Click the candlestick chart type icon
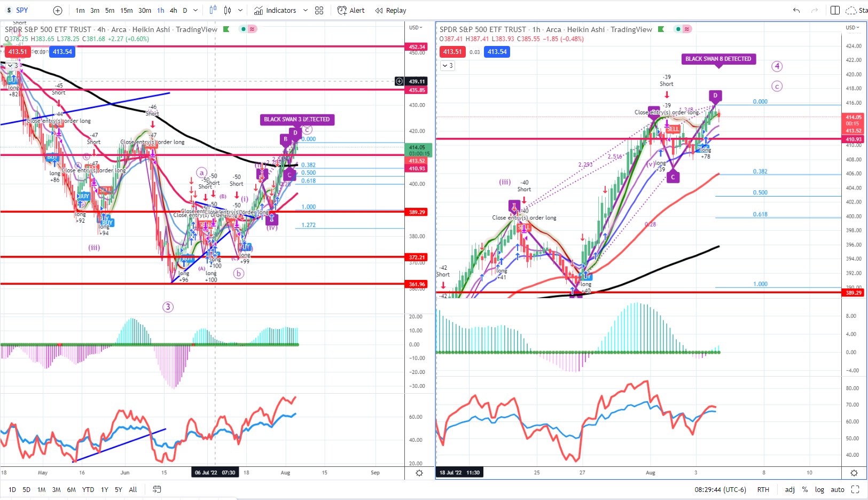 pos(228,10)
